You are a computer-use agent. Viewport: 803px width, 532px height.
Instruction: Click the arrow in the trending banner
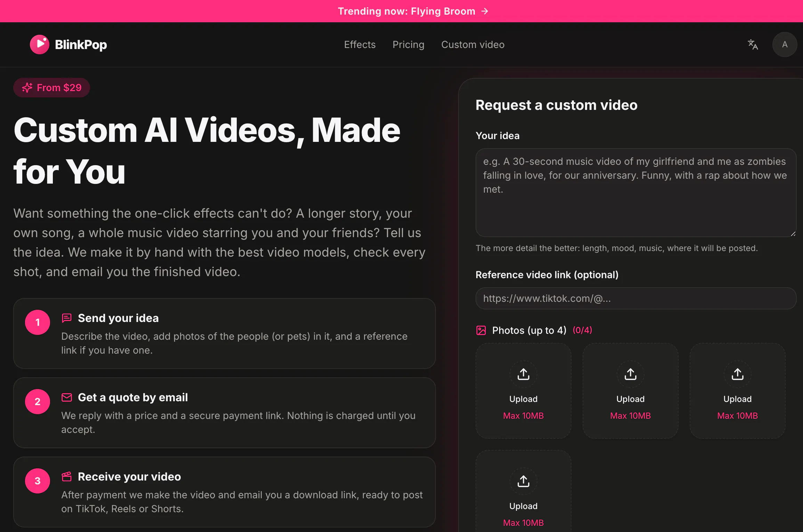coord(485,11)
